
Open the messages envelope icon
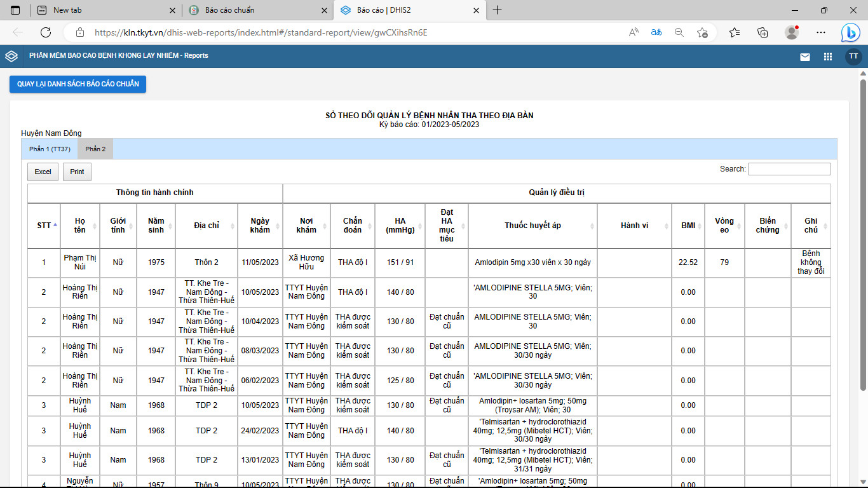tap(805, 57)
